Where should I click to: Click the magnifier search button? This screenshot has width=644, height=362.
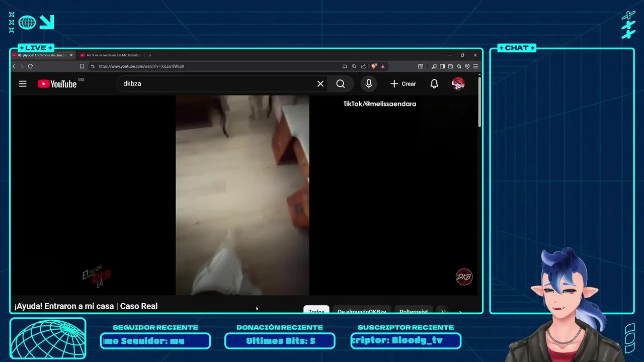(341, 84)
